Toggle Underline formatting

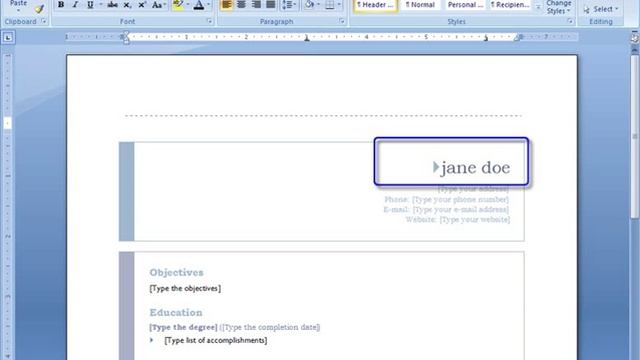pyautogui.click(x=90, y=4)
